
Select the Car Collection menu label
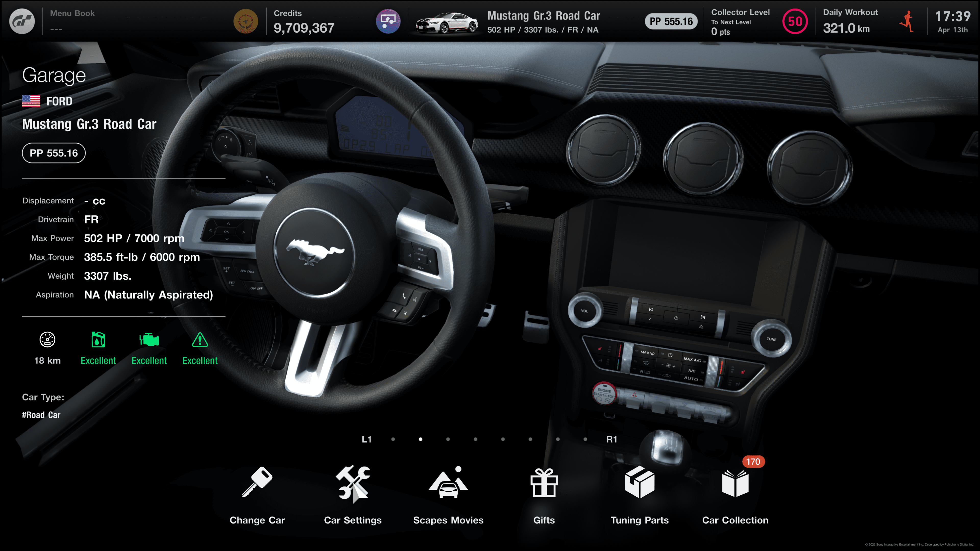click(735, 520)
